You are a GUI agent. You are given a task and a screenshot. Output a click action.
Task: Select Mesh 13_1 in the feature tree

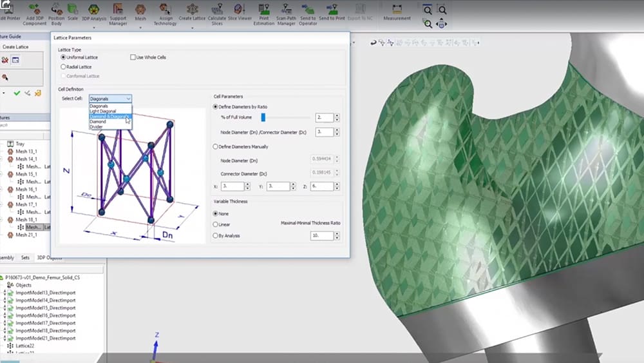26,151
